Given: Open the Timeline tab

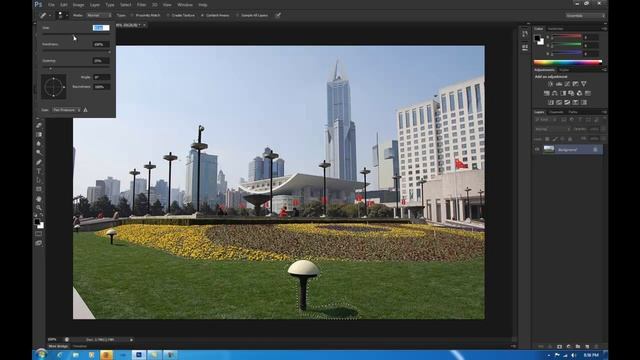Looking at the screenshot, I should (80, 346).
